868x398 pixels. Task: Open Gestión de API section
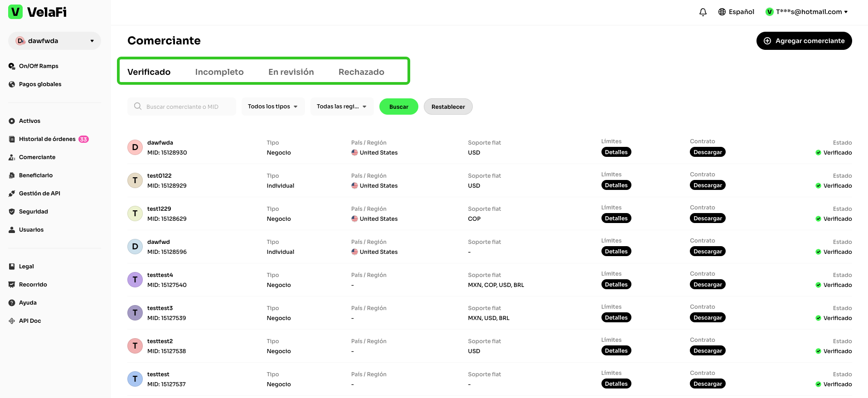click(39, 194)
